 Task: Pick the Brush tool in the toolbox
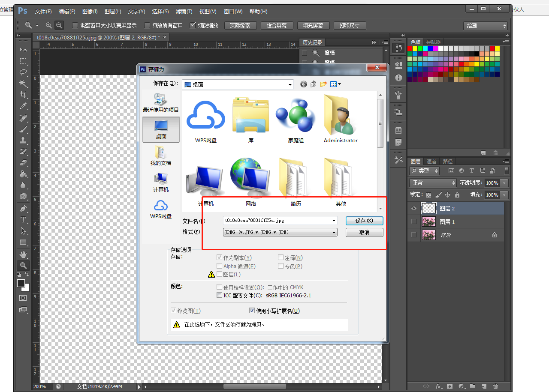(23, 129)
